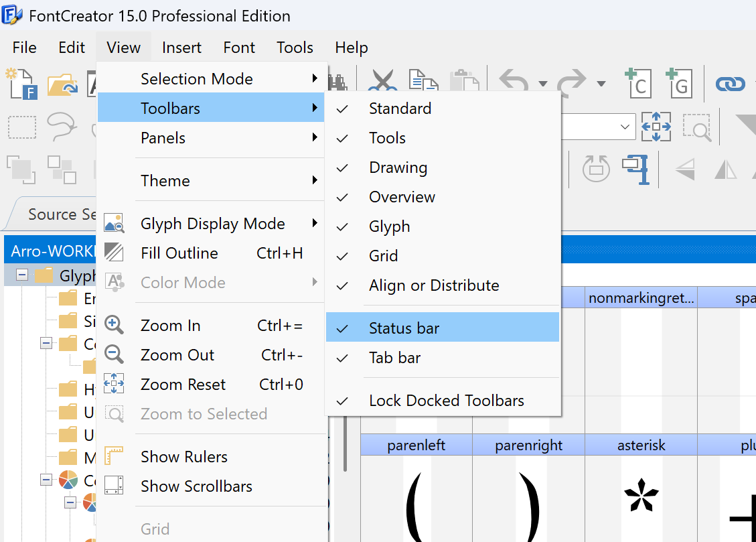Open the Tools menu
The width and height of the screenshot is (756, 542).
pyautogui.click(x=295, y=48)
